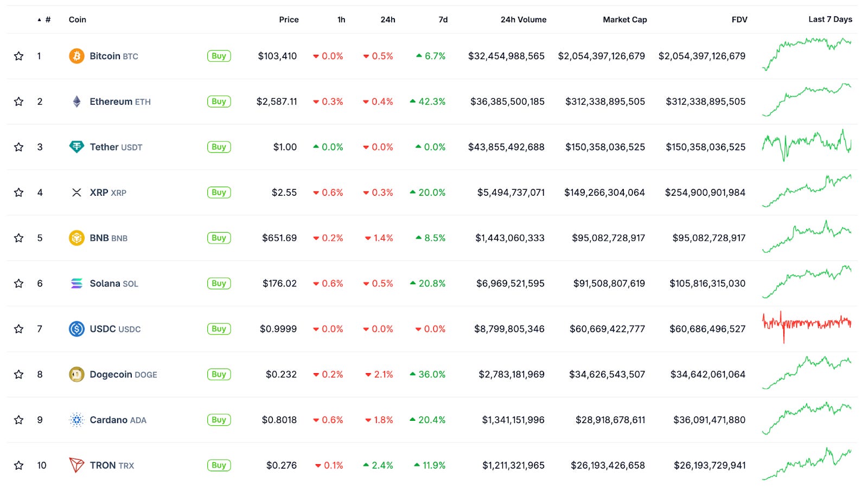The image size is (868, 487).
Task: Sort by FDV column header
Action: coord(739,20)
